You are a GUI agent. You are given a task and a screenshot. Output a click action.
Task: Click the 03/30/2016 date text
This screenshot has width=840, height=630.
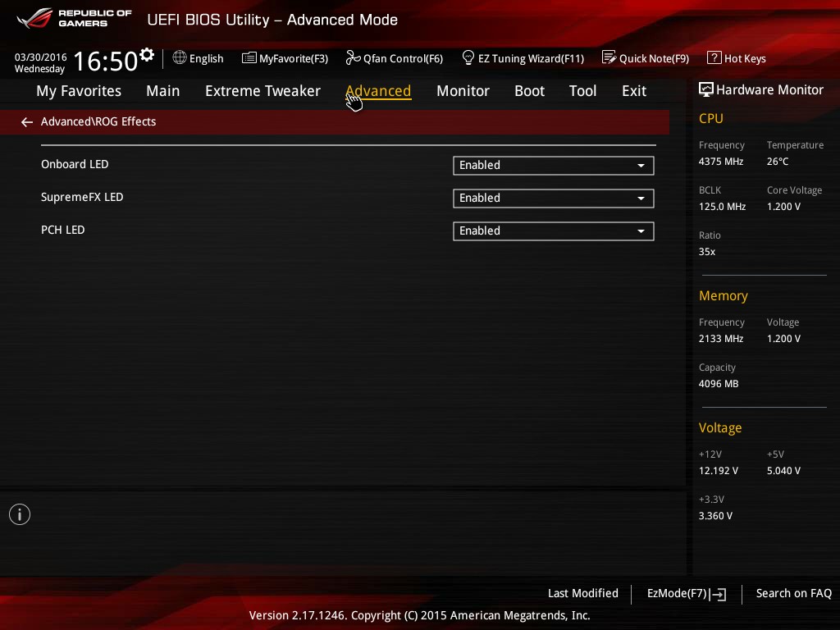click(x=41, y=57)
